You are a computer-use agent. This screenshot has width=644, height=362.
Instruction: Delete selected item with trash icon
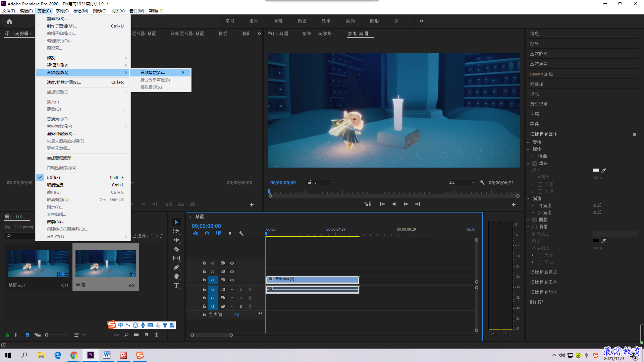click(x=156, y=335)
